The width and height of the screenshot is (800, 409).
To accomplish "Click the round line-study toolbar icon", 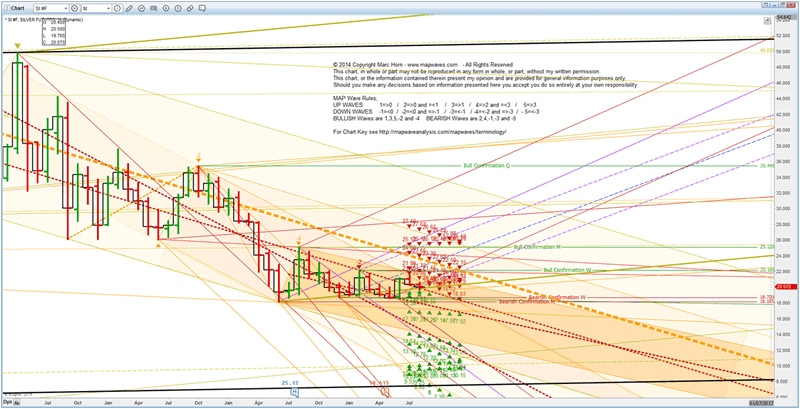I will click(141, 8).
